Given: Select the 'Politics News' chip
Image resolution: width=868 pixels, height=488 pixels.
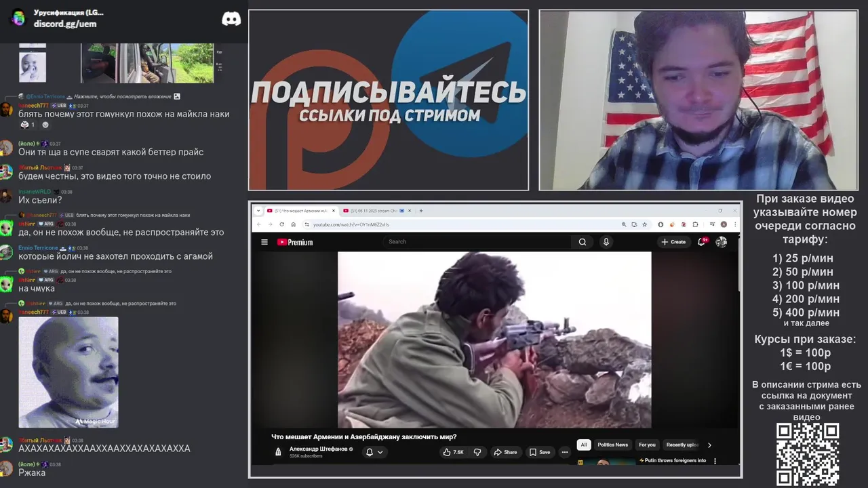Looking at the screenshot, I should coord(612,445).
